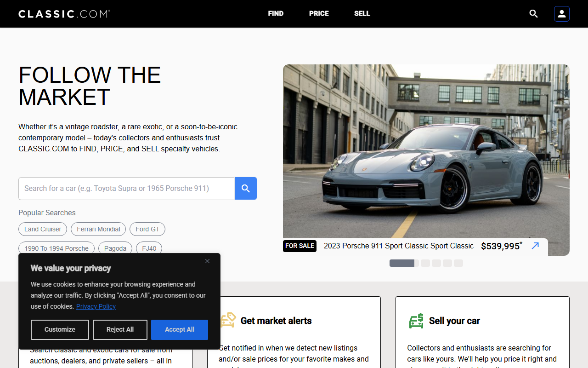Open 2023 Porsche 911 Sport Classic listing title
This screenshot has height=368, width=588.
pos(399,246)
